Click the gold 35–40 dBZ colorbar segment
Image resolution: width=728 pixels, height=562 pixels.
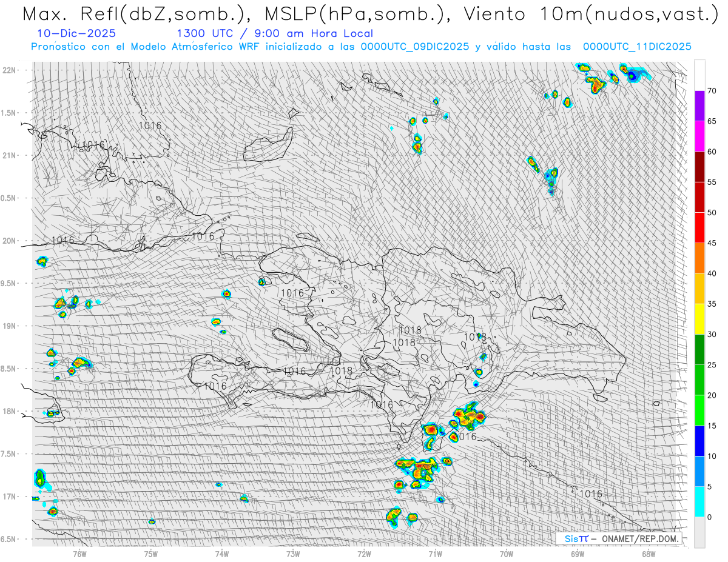699,289
